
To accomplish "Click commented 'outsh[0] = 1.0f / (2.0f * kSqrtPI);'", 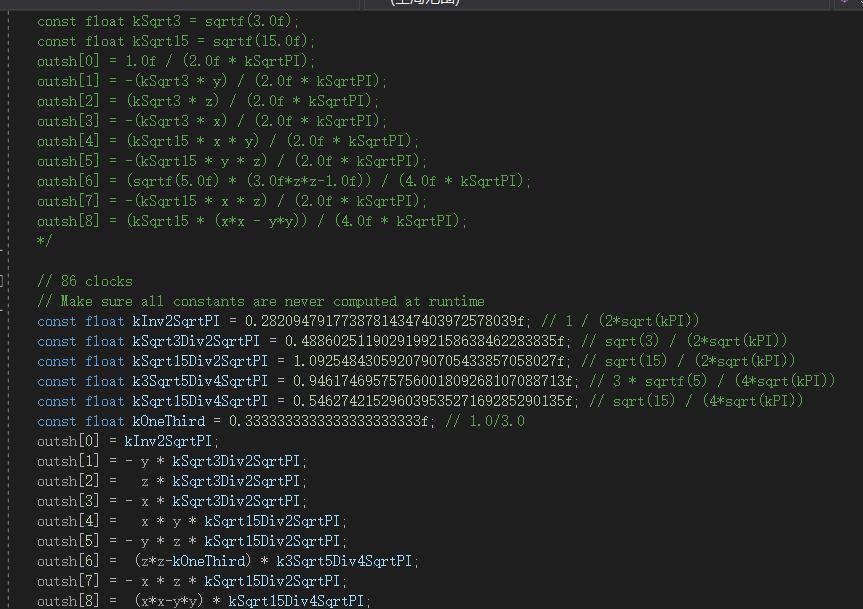I will pyautogui.click(x=176, y=61).
